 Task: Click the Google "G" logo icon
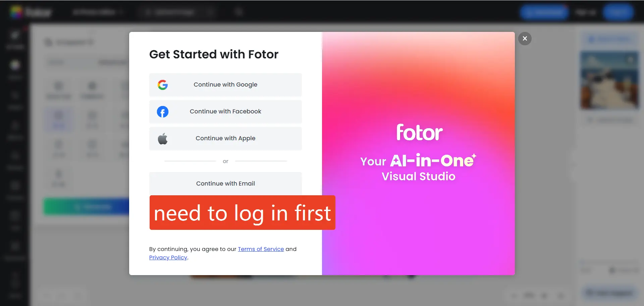tap(163, 85)
